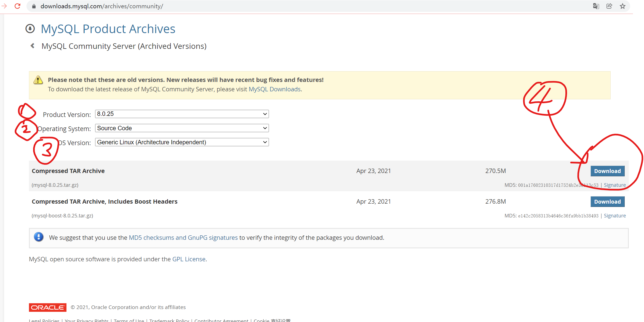The width and height of the screenshot is (644, 322).
Task: Open the OS Version dropdown
Action: (182, 142)
